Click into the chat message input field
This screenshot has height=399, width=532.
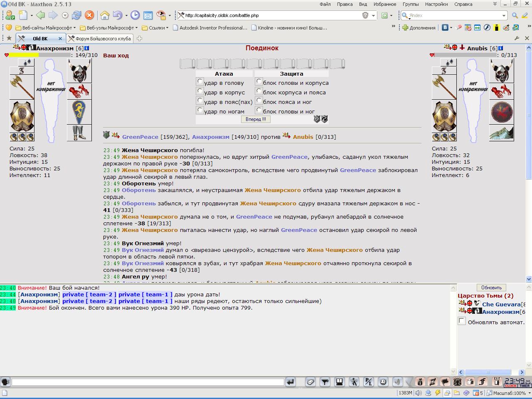point(148,382)
